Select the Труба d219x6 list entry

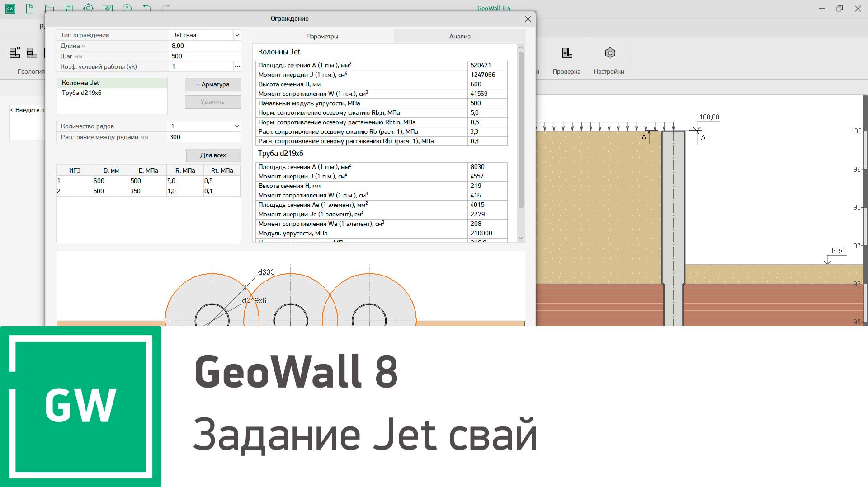click(82, 93)
